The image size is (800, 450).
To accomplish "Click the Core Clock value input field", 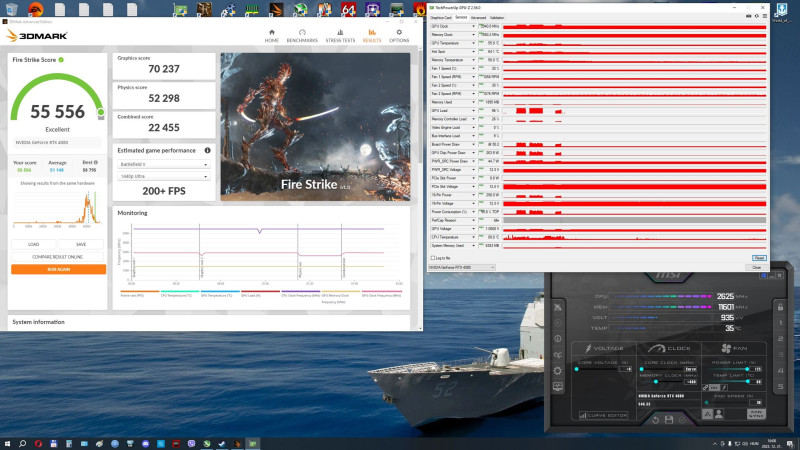I will point(690,369).
